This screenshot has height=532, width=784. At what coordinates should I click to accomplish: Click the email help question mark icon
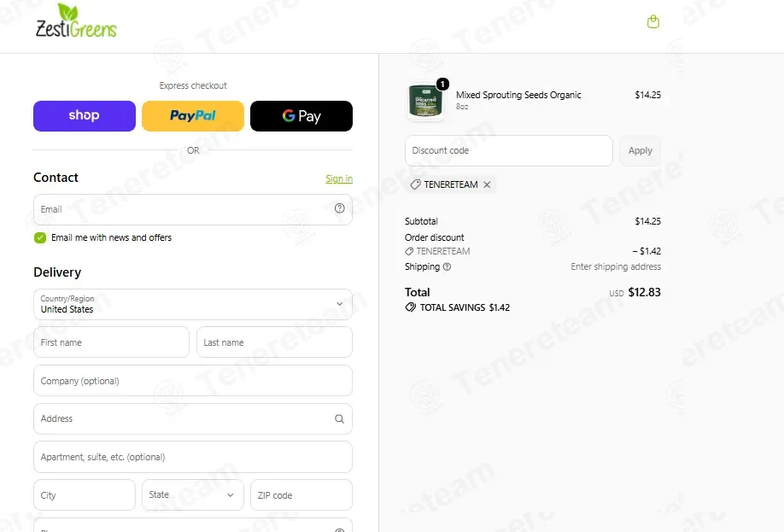pyautogui.click(x=340, y=208)
